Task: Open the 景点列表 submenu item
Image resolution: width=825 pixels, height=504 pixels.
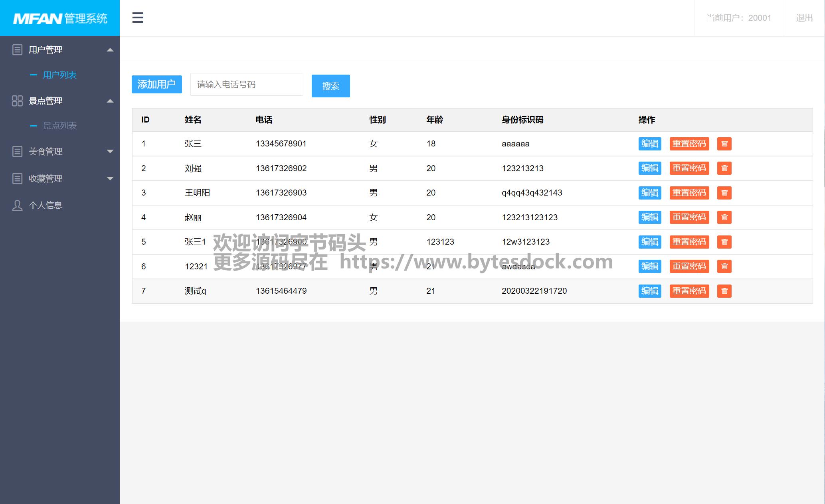Action: click(x=59, y=126)
